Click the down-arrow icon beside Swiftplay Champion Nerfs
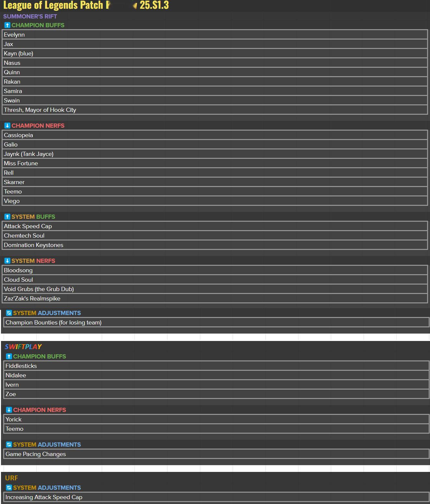The image size is (430, 504). [9, 410]
